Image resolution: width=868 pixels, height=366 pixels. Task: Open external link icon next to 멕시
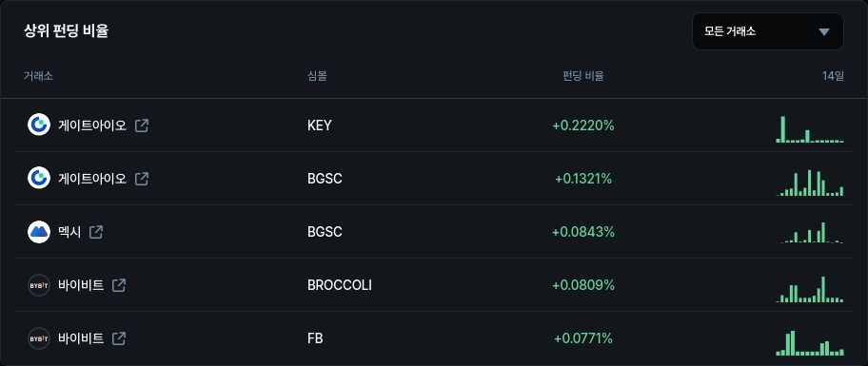click(x=96, y=232)
